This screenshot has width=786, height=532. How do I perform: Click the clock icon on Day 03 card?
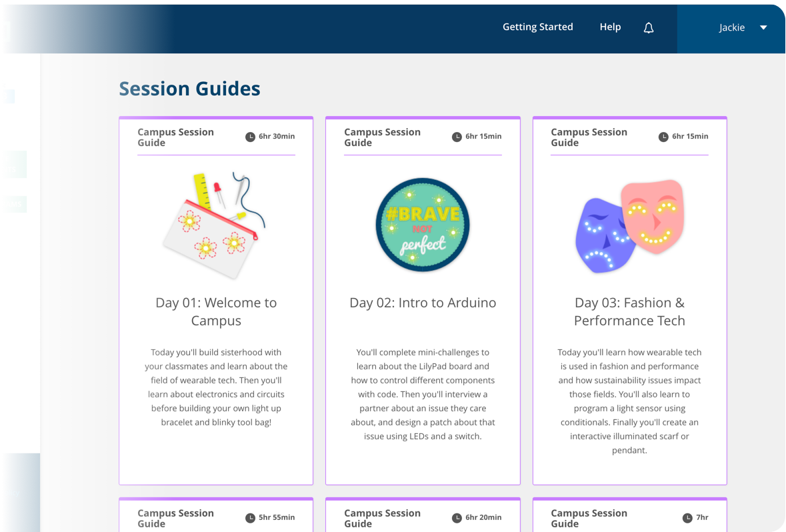[663, 137]
